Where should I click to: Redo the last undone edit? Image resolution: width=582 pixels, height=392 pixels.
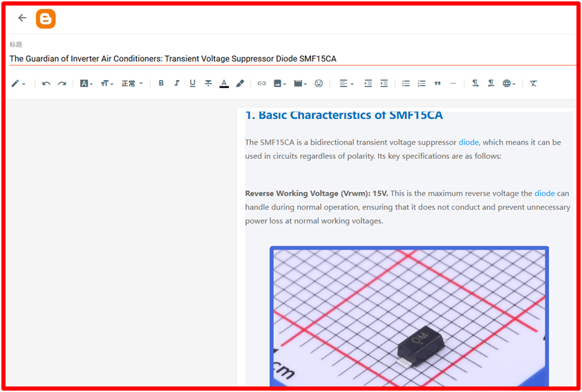click(x=62, y=84)
